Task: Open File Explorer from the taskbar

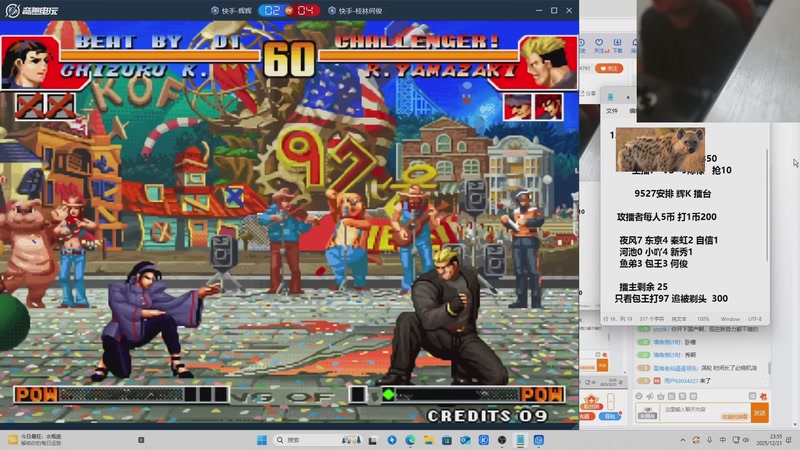Action: tap(429, 440)
